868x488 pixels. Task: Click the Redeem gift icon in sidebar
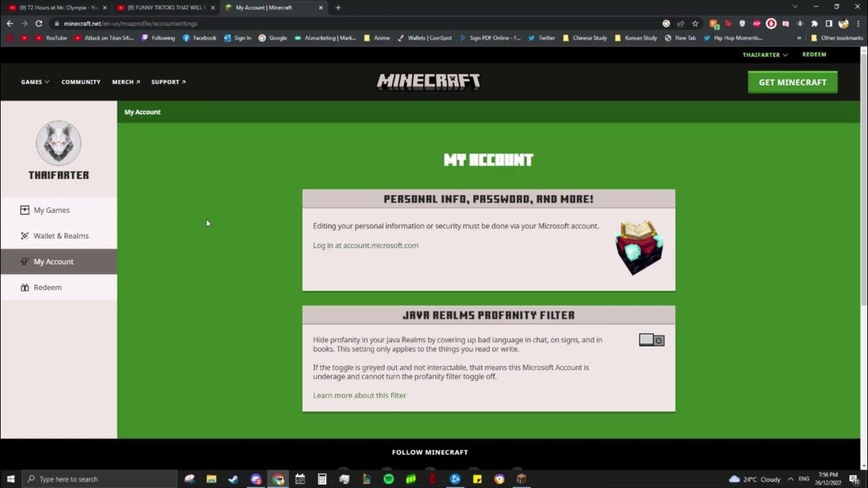[x=24, y=287]
